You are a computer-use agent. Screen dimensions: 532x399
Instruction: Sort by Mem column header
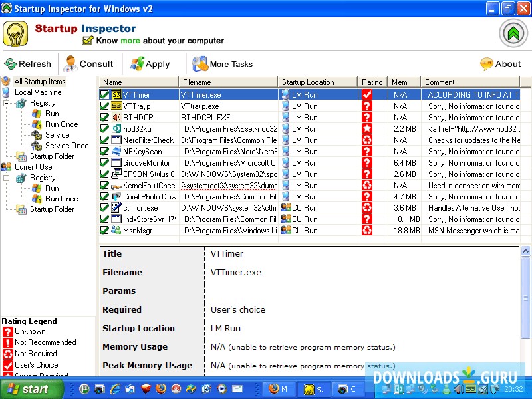[x=404, y=82]
